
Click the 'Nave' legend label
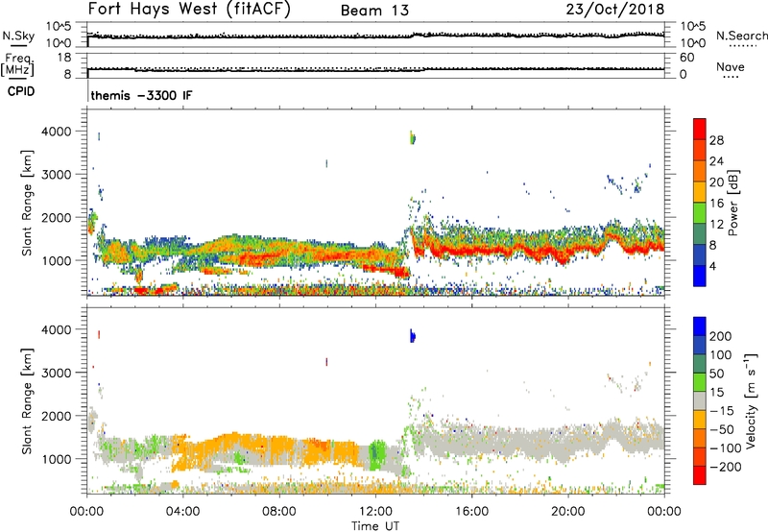(x=731, y=66)
